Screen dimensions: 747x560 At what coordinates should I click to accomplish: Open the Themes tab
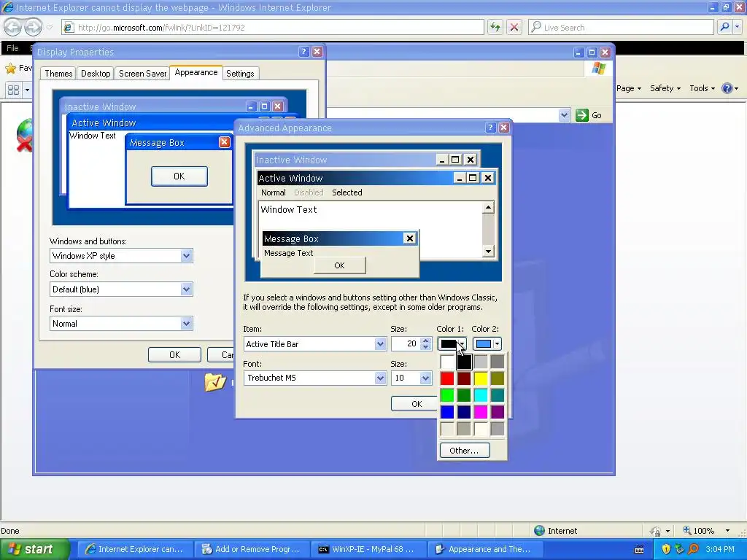(58, 74)
